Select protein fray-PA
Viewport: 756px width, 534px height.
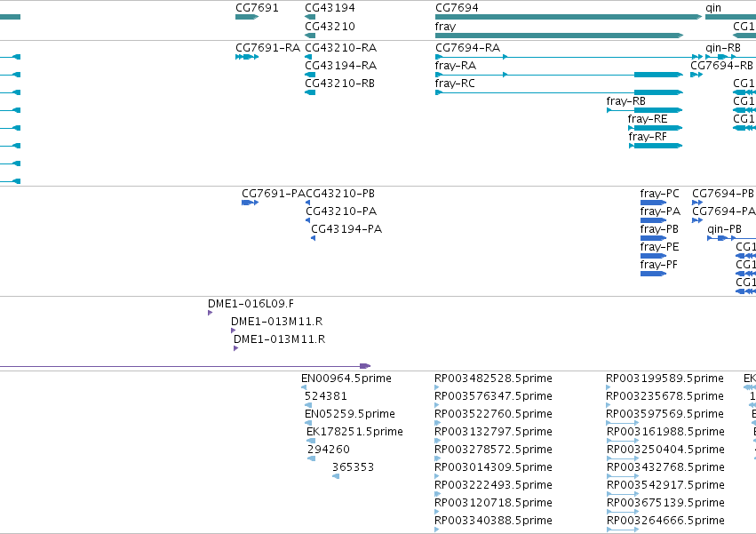tap(653, 220)
